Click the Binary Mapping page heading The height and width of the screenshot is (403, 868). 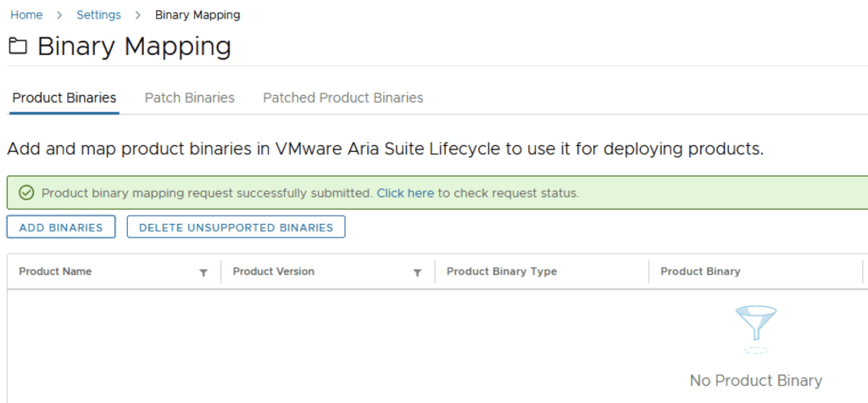(134, 47)
